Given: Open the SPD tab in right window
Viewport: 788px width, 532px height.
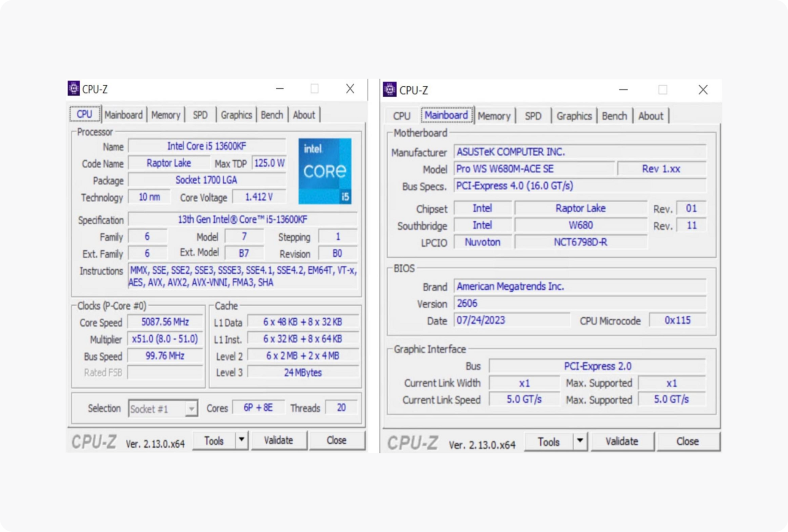Looking at the screenshot, I should click(533, 116).
